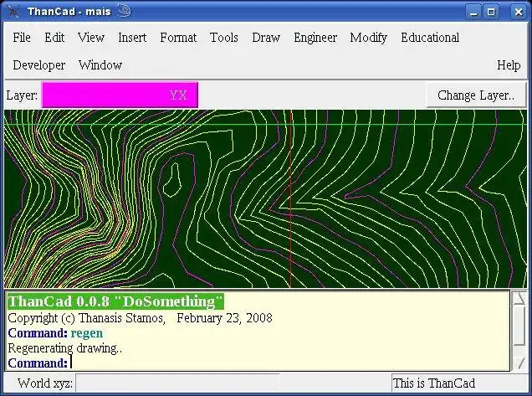Open the Format menu
The height and width of the screenshot is (396, 532).
[x=178, y=38]
